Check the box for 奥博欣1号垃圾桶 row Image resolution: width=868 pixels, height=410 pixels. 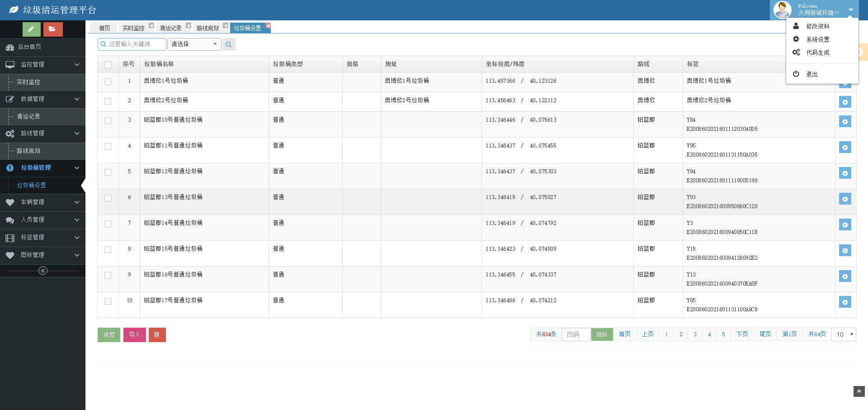[108, 81]
